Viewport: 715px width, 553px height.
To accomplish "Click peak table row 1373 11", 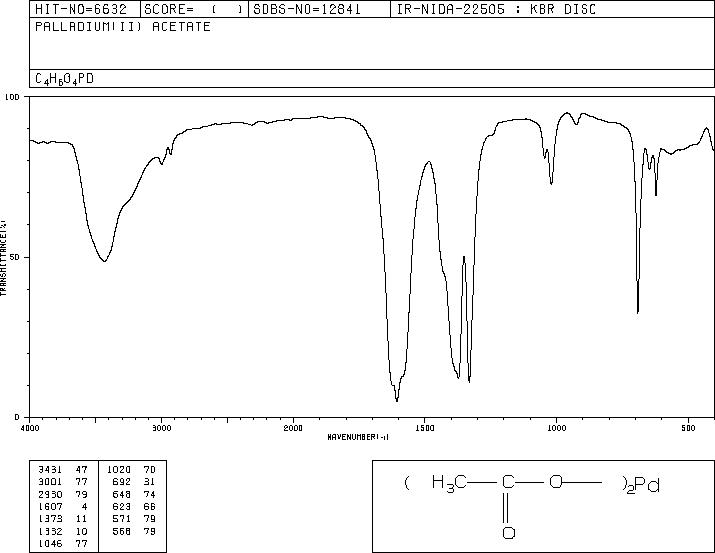I will coord(63,519).
